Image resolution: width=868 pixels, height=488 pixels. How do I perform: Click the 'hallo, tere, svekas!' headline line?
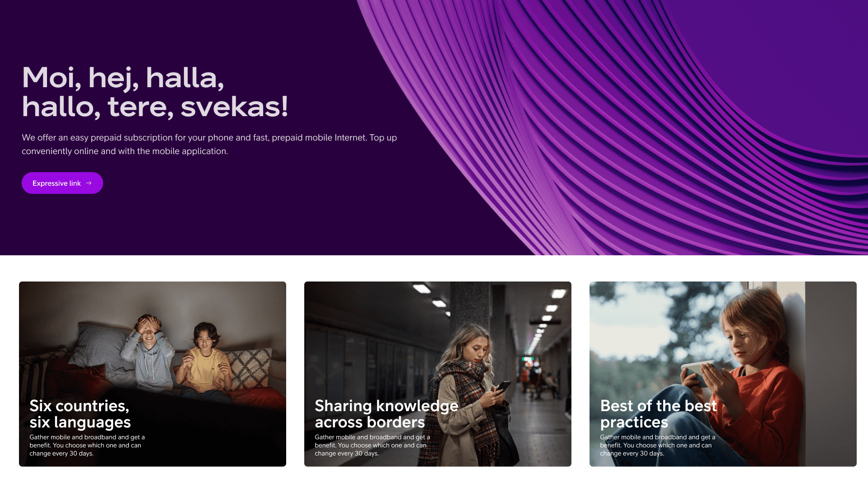155,107
